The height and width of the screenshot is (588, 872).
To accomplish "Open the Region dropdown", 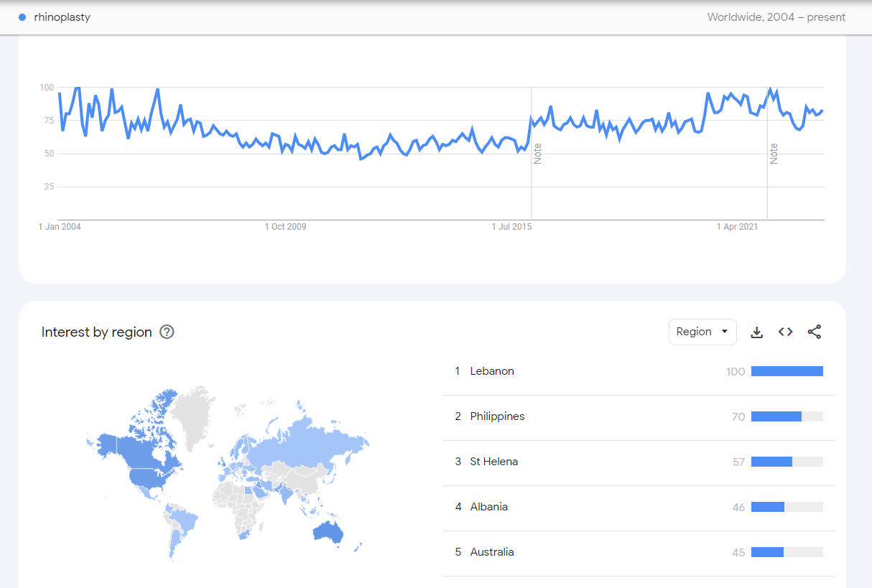I will pyautogui.click(x=702, y=332).
